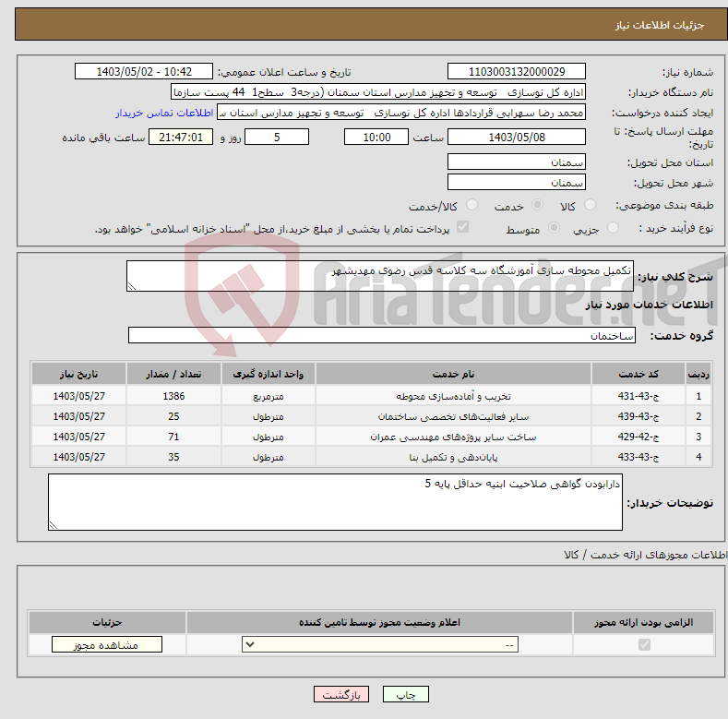
Task: Open the اطلاعات تماس خریدار link
Action: coord(164,113)
